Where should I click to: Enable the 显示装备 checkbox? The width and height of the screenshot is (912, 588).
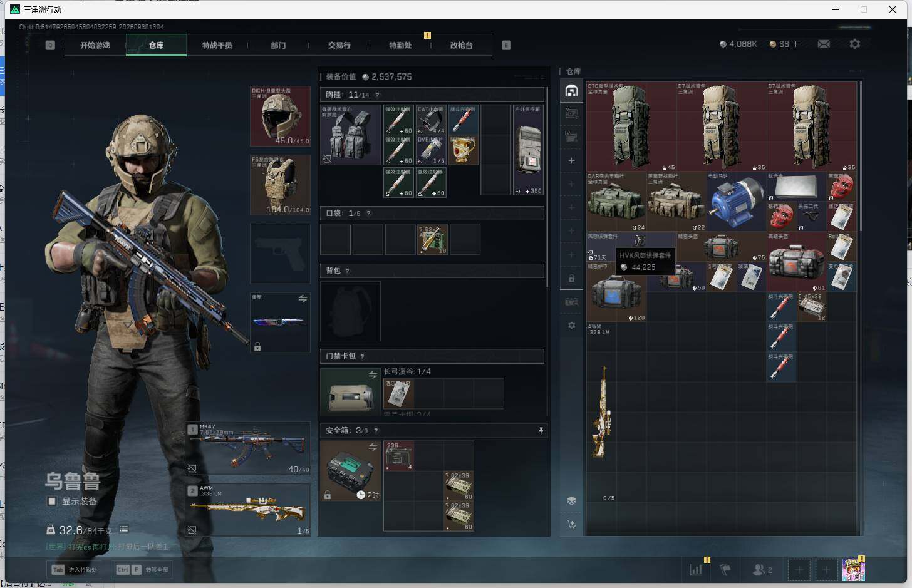click(52, 501)
